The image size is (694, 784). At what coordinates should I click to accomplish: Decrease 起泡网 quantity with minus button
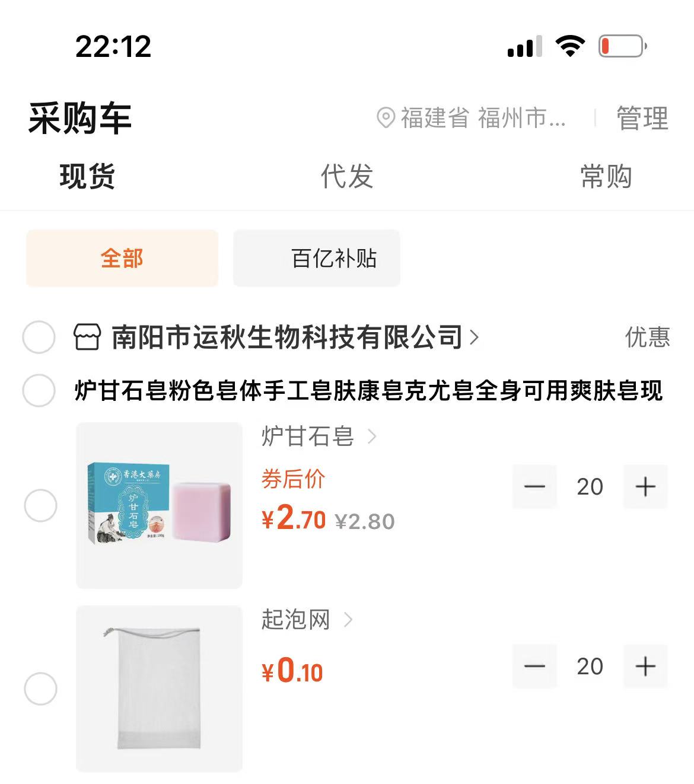[534, 667]
